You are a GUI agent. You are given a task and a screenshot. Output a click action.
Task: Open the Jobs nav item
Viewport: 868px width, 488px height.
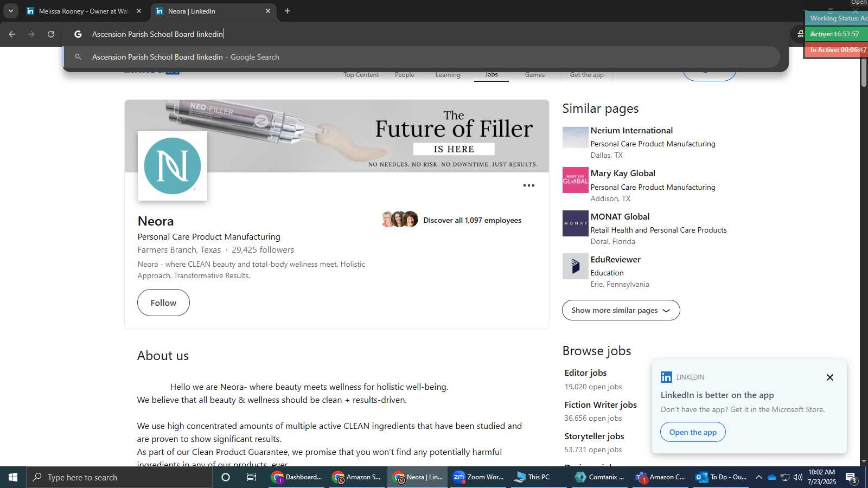pyautogui.click(x=492, y=75)
